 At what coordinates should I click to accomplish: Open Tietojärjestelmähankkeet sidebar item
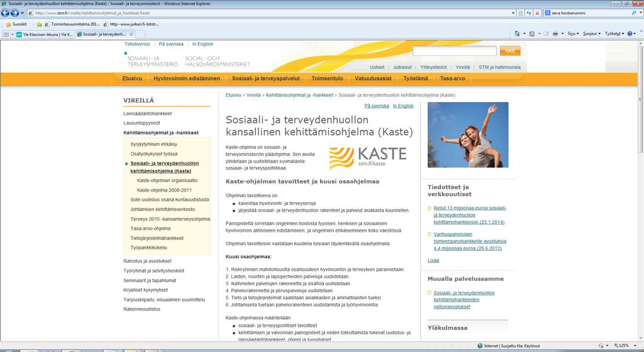(157, 238)
